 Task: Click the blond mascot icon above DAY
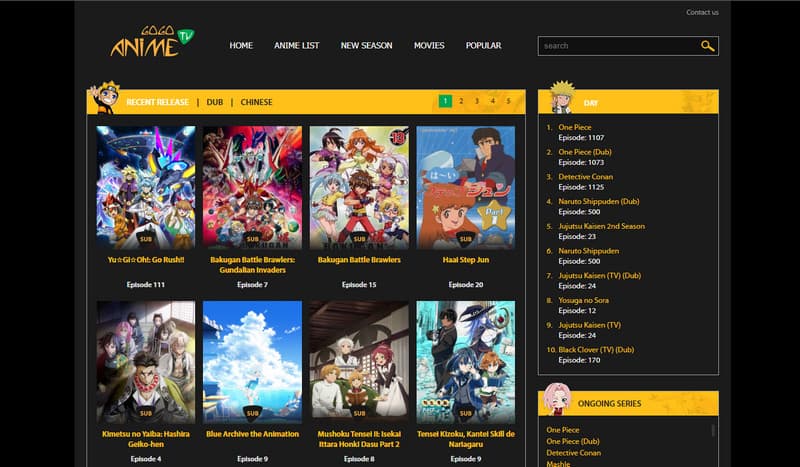(x=562, y=96)
